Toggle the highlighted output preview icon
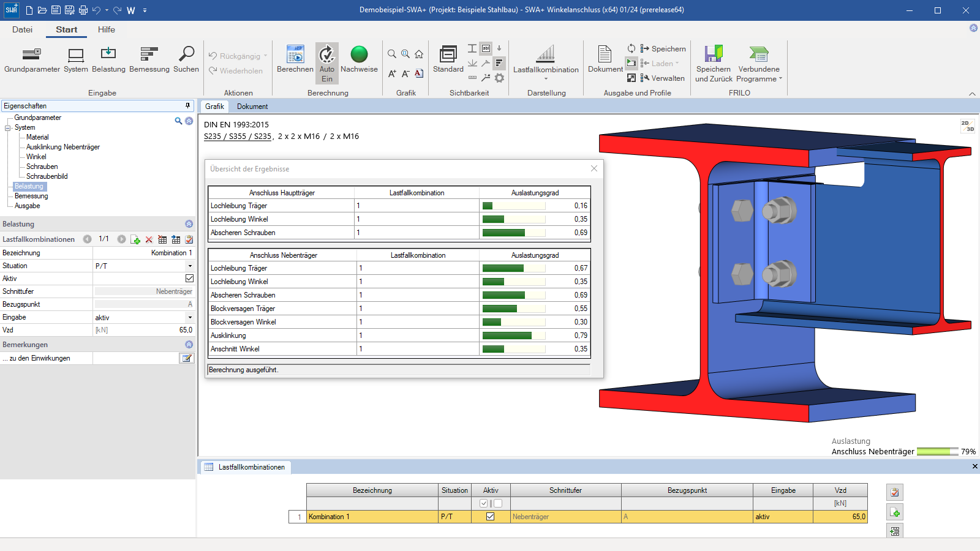This screenshot has height=551, width=980. 631,62
